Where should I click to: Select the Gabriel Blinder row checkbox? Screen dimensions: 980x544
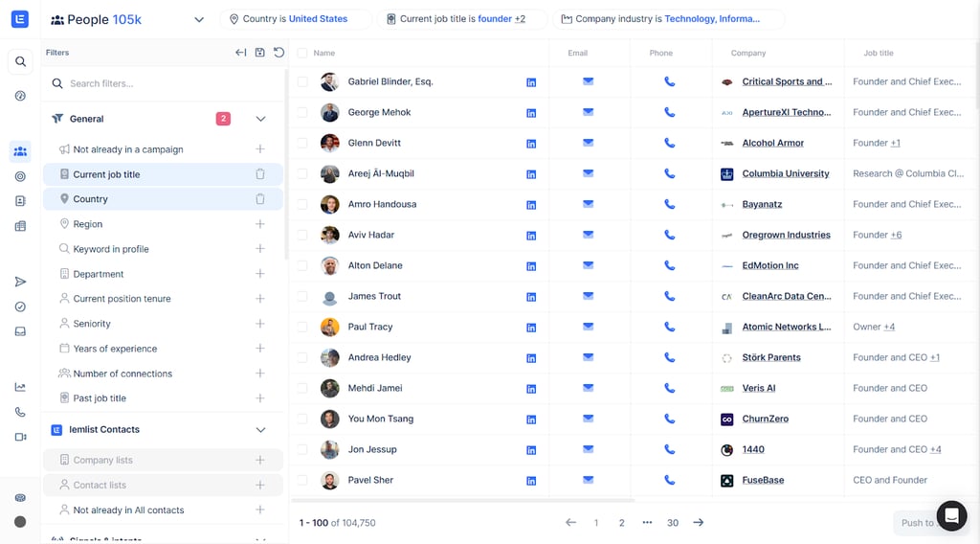302,82
